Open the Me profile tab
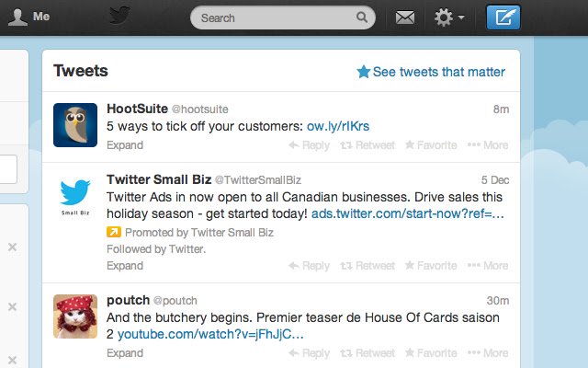The height and width of the screenshot is (368, 588). [x=28, y=17]
